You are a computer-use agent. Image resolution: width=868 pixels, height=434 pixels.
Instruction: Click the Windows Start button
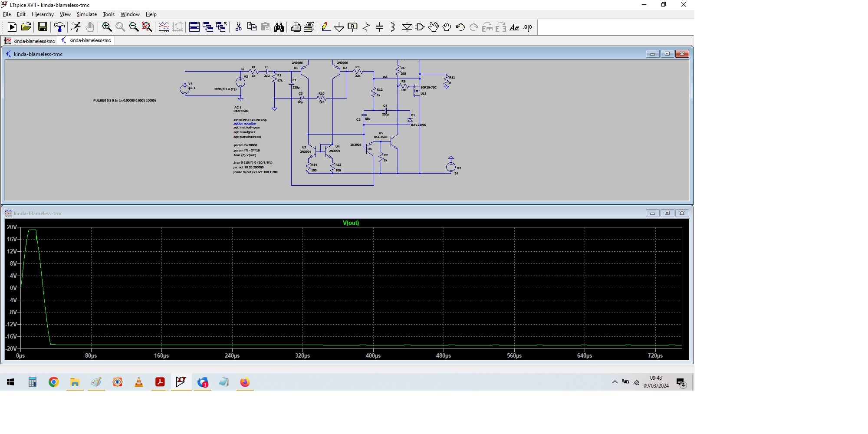click(x=10, y=382)
